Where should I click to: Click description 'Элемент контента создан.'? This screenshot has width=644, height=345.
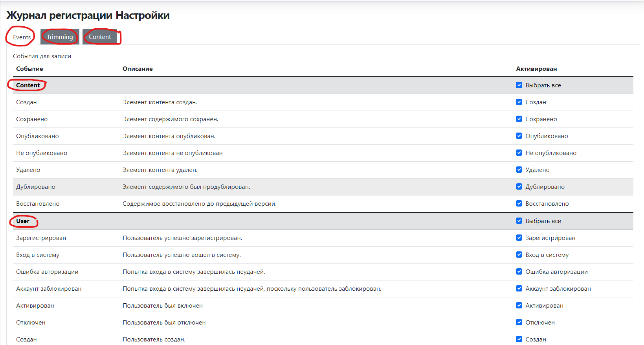coord(160,102)
